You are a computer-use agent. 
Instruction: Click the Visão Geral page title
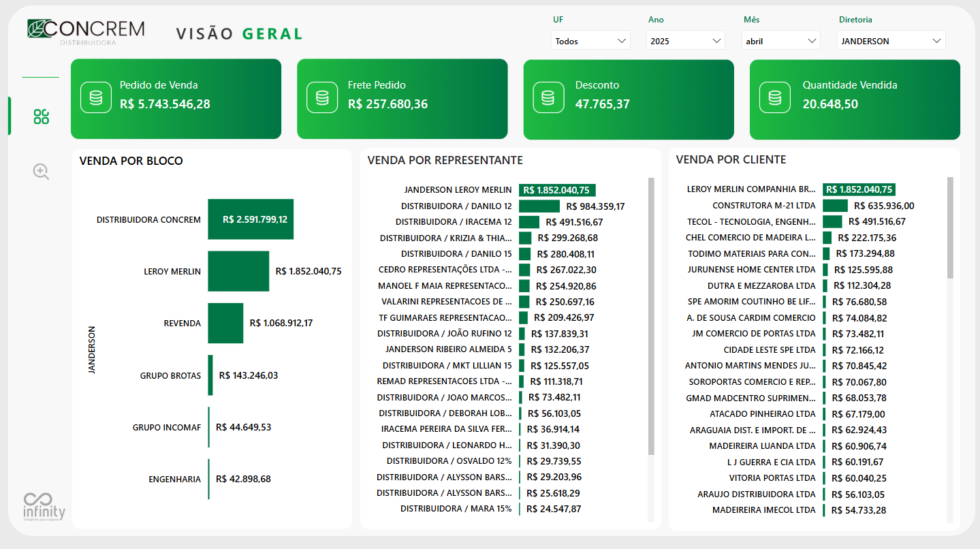coord(239,34)
